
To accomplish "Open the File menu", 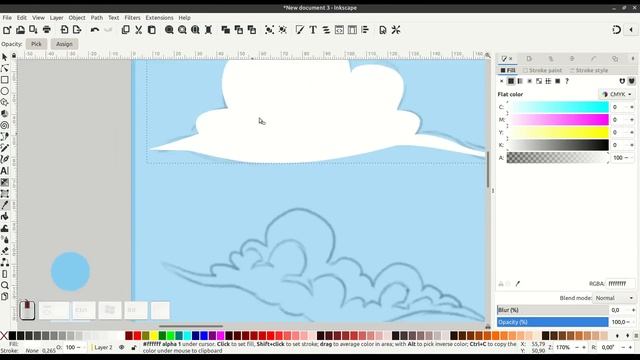I will pyautogui.click(x=7, y=18).
